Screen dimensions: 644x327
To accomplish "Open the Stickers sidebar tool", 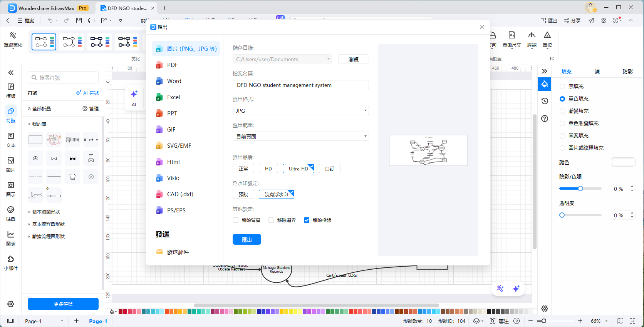I will (x=11, y=214).
